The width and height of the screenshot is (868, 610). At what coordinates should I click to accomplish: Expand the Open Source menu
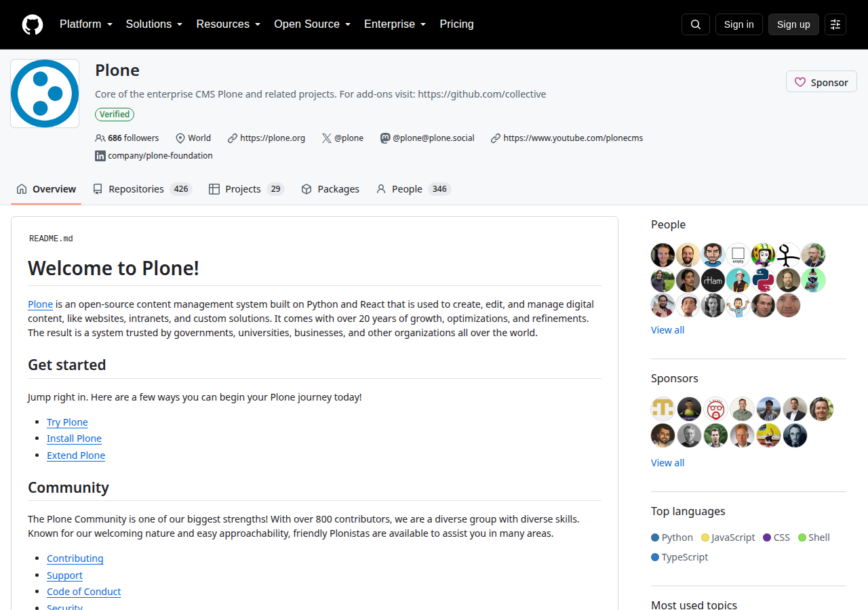(313, 24)
